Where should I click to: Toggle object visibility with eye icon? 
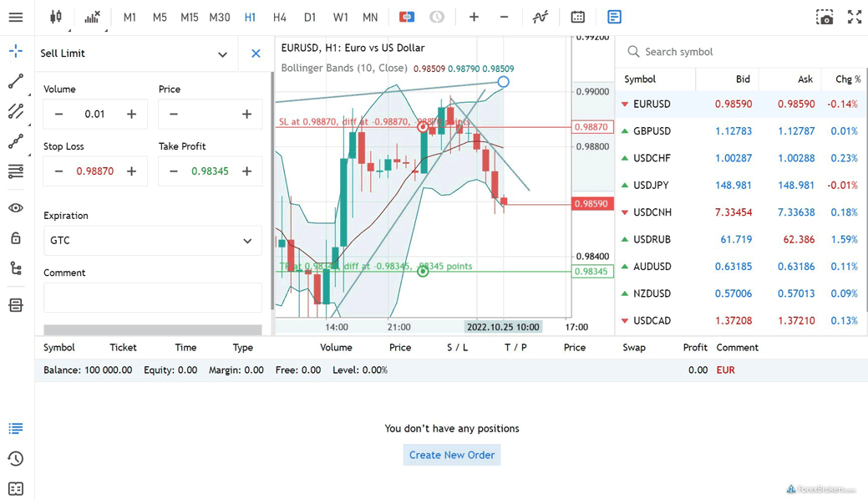coord(16,208)
